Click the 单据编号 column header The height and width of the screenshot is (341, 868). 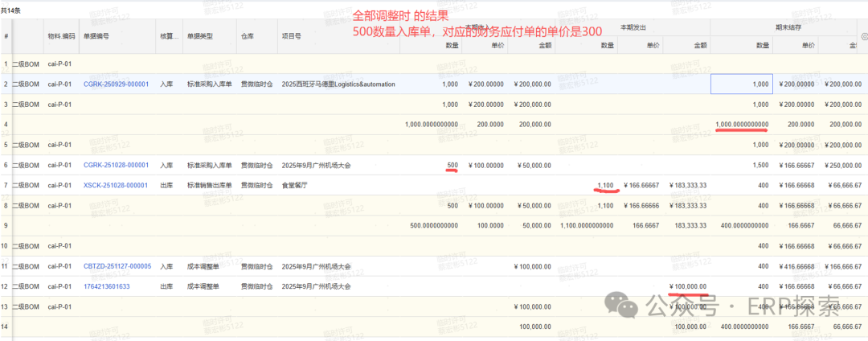pos(96,36)
